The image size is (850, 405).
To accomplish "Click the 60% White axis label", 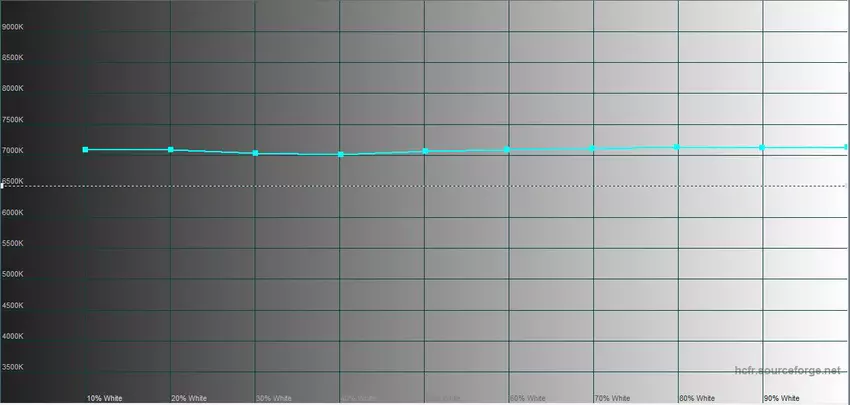I will point(527,398).
